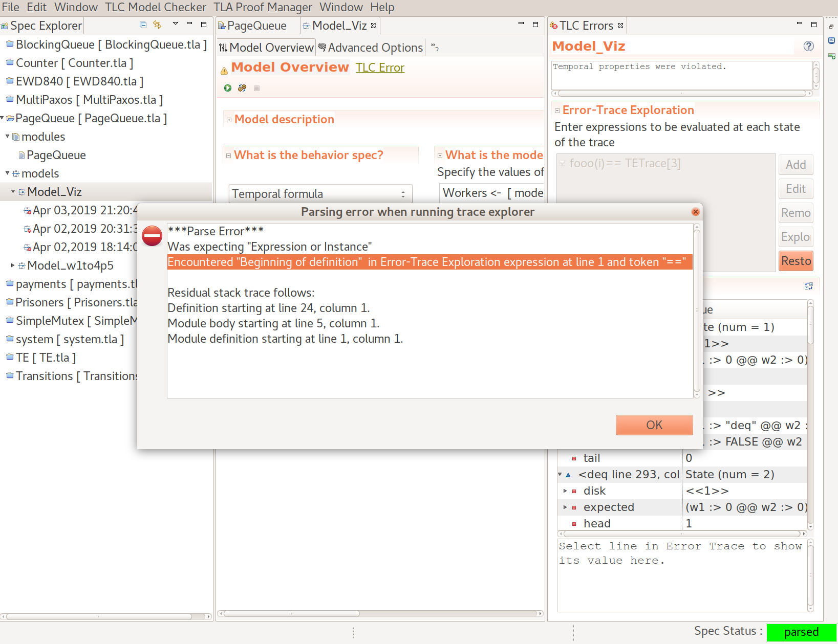Toggle Link with Editor in Spec Explorer
The width and height of the screenshot is (838, 644).
point(157,25)
